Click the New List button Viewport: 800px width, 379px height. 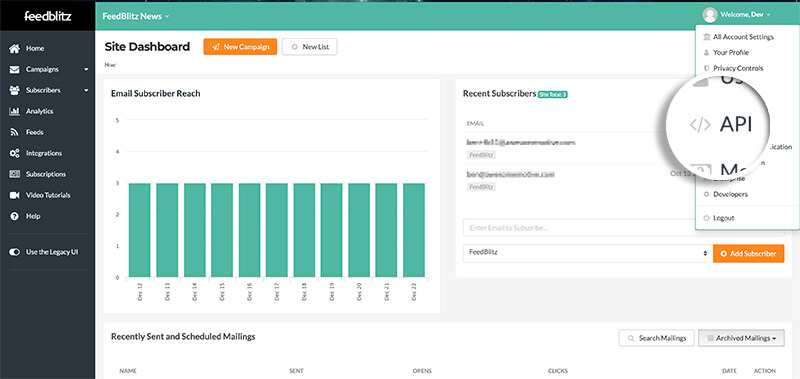pyautogui.click(x=309, y=46)
